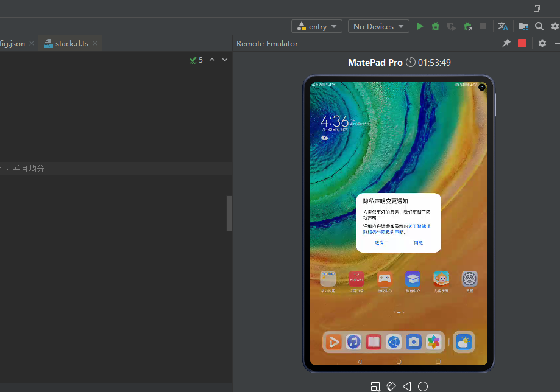
Task: Close the fig.json tab
Action: click(x=32, y=43)
